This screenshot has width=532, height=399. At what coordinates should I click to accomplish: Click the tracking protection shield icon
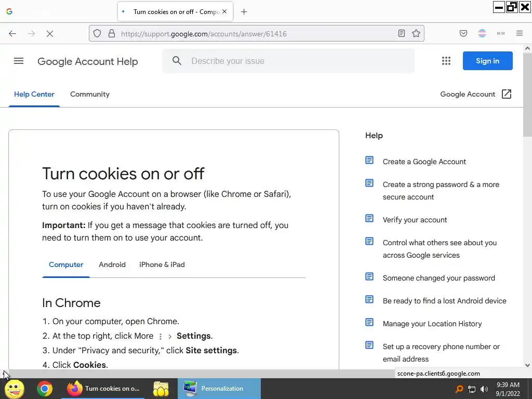(x=97, y=34)
